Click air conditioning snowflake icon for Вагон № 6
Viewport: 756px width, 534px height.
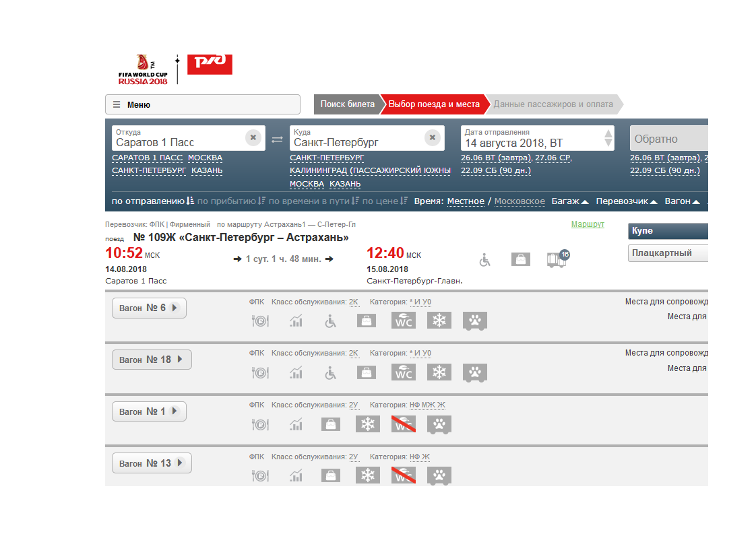tap(439, 321)
